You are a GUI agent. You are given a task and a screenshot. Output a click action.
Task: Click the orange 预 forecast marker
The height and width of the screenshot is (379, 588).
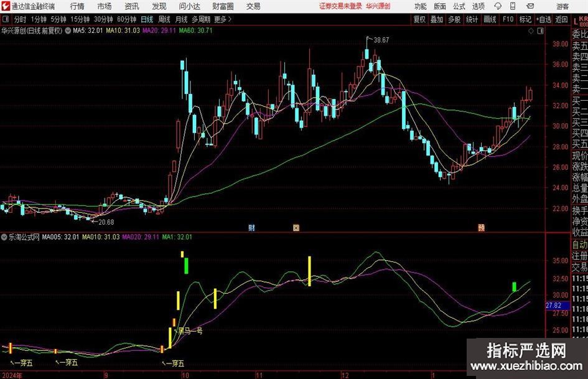(481, 228)
